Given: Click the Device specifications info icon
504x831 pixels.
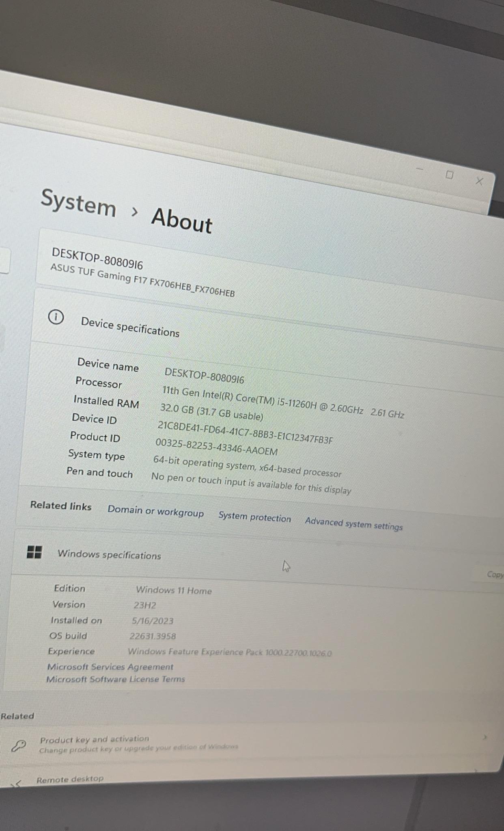Looking at the screenshot, I should click(x=56, y=317).
